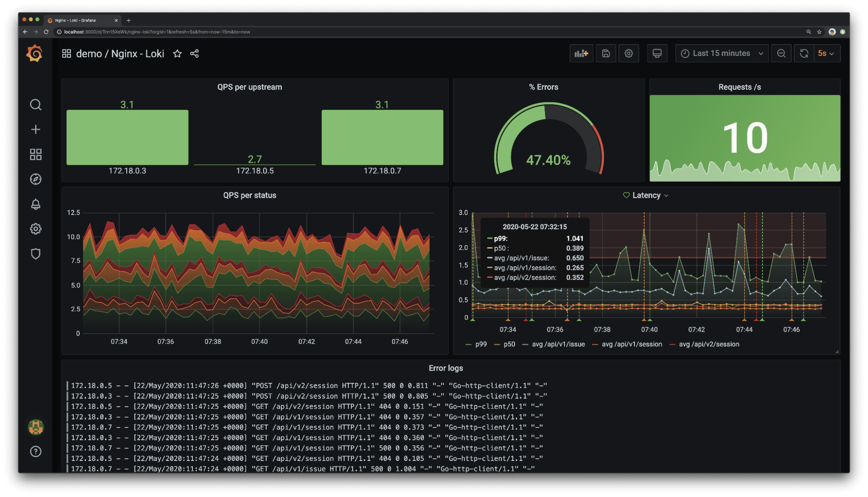This screenshot has width=868, height=497.
Task: Open Grafana help with the question mark
Action: click(x=36, y=452)
